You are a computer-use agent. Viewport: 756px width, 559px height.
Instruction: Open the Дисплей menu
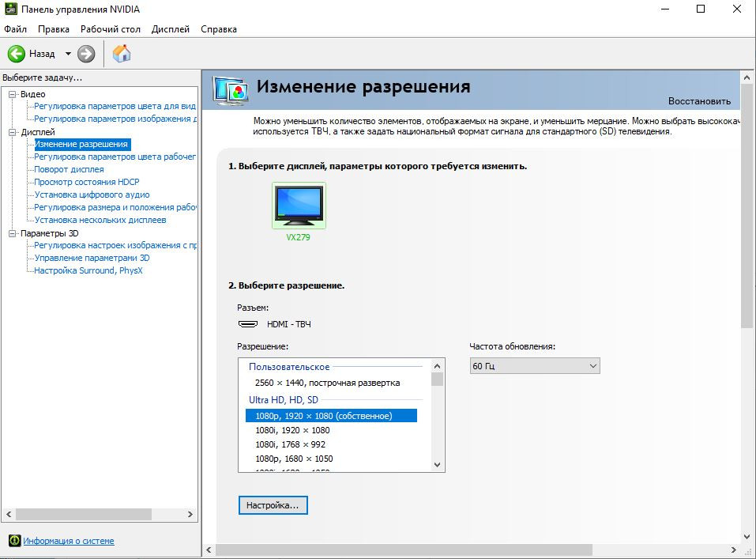pyautogui.click(x=170, y=29)
